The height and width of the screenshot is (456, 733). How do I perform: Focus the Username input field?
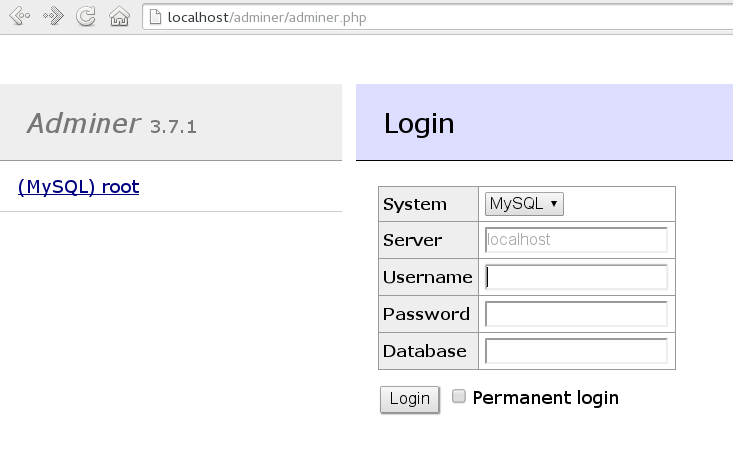pos(576,277)
